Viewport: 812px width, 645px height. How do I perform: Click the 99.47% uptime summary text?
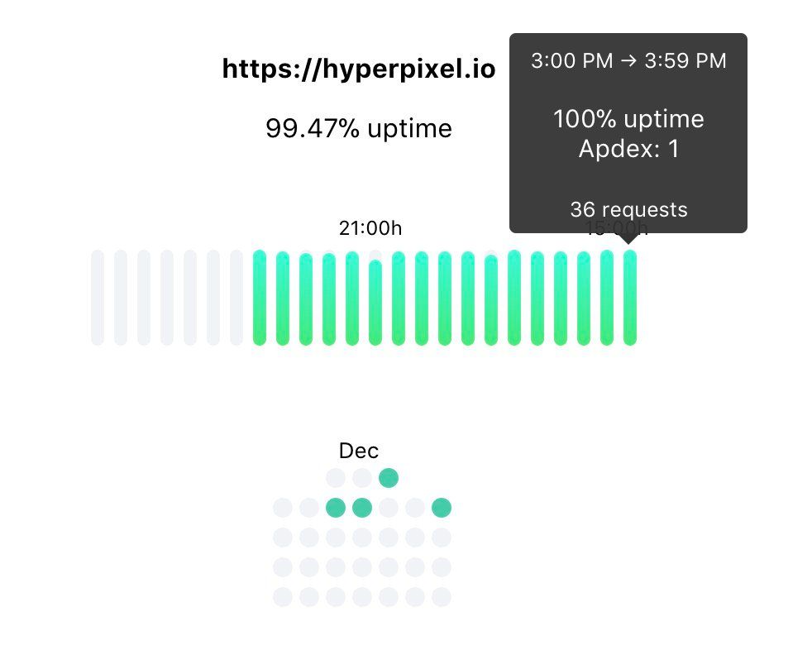(359, 128)
